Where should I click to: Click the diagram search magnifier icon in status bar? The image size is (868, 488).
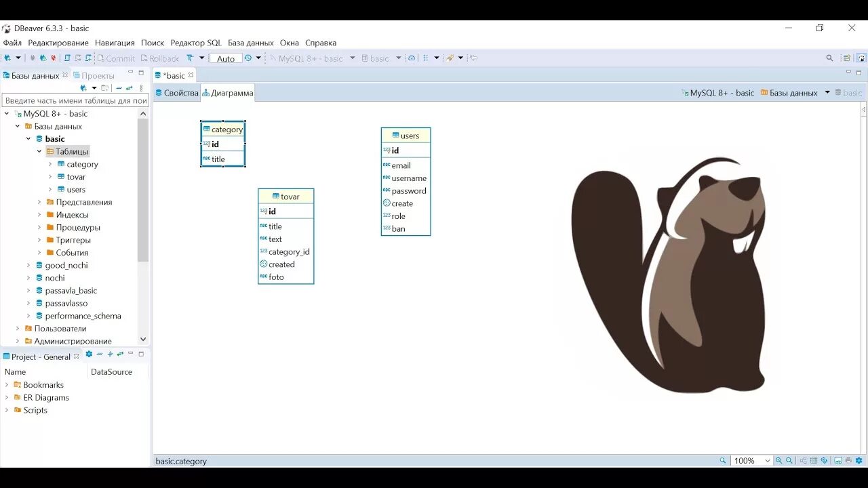(x=723, y=460)
